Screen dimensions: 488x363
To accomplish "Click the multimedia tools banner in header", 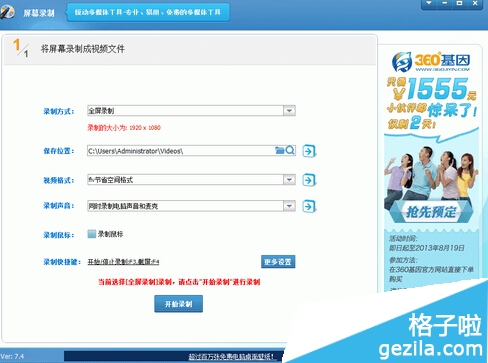I will click(148, 13).
